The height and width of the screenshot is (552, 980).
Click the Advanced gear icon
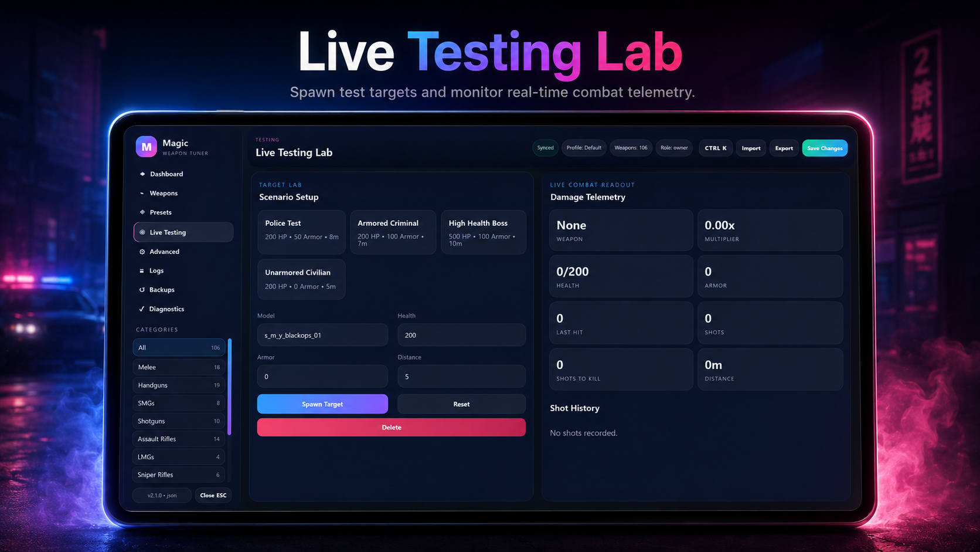pos(142,252)
